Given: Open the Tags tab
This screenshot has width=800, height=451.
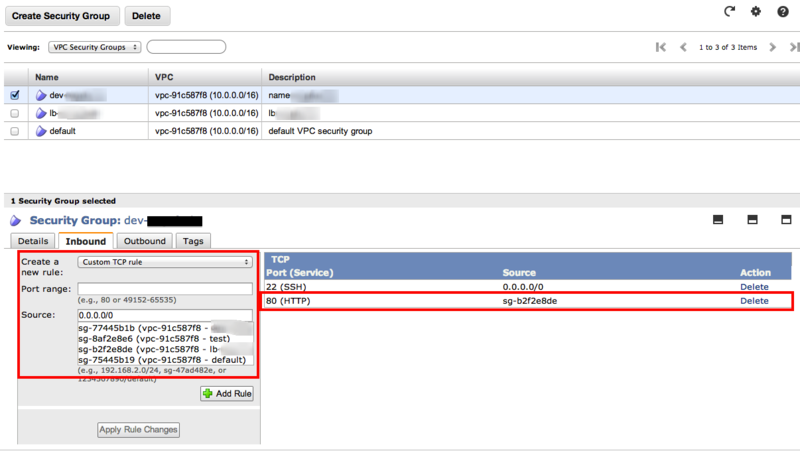Looking at the screenshot, I should click(x=193, y=241).
